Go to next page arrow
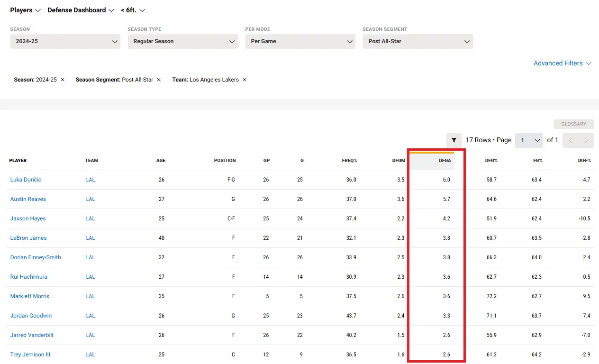This screenshot has height=364, width=599. (x=586, y=140)
